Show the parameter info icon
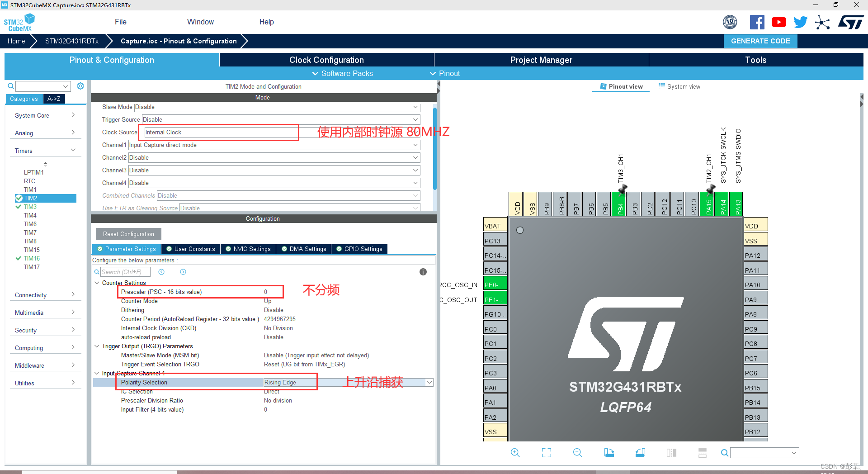The image size is (868, 474). pos(423,272)
